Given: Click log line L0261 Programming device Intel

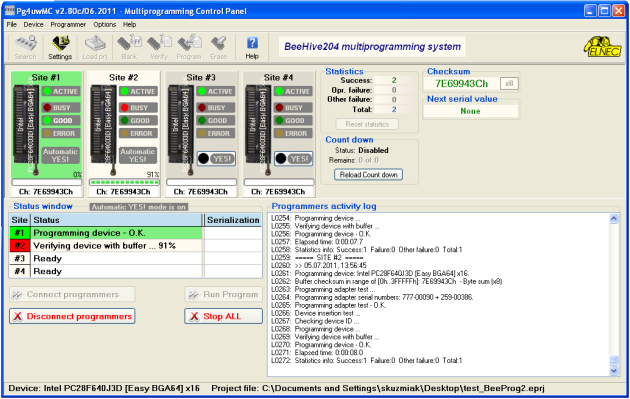Looking at the screenshot, I should [370, 274].
